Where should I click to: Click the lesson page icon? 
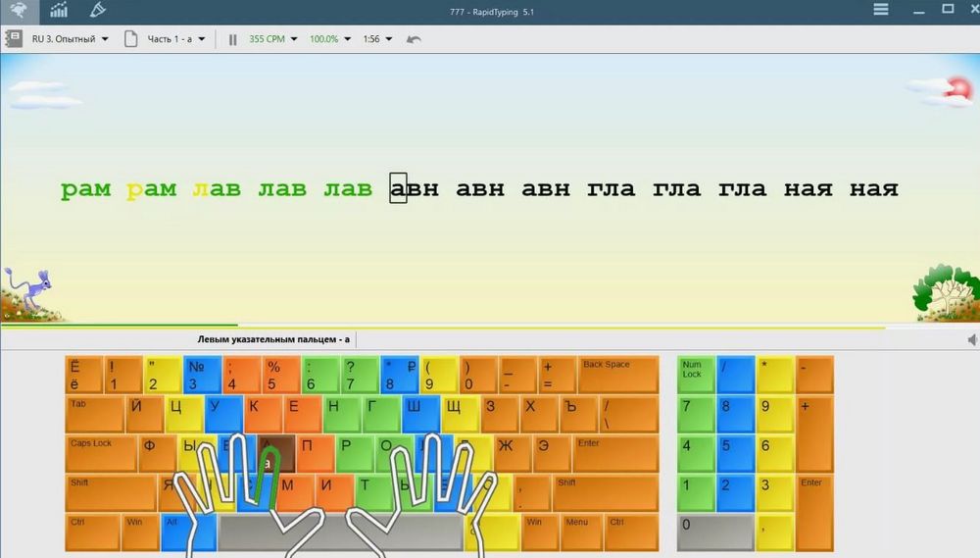pyautogui.click(x=131, y=39)
